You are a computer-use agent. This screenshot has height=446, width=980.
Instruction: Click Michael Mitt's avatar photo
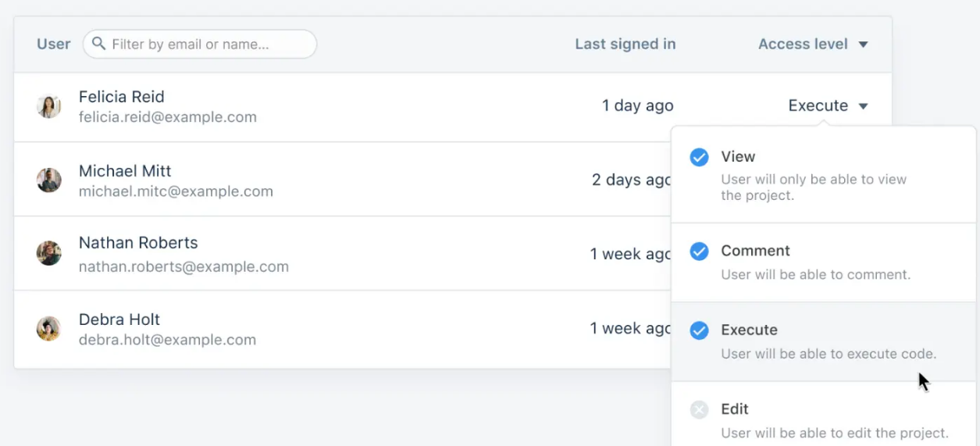49,180
